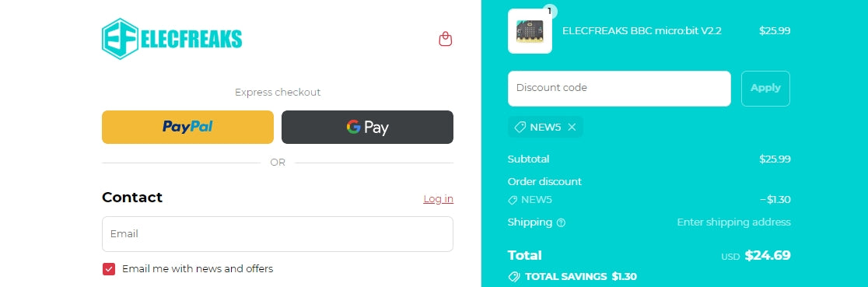Viewport: 868px width, 287px height.
Task: Click the ELECFREAKS hexagon logo
Action: (x=120, y=39)
